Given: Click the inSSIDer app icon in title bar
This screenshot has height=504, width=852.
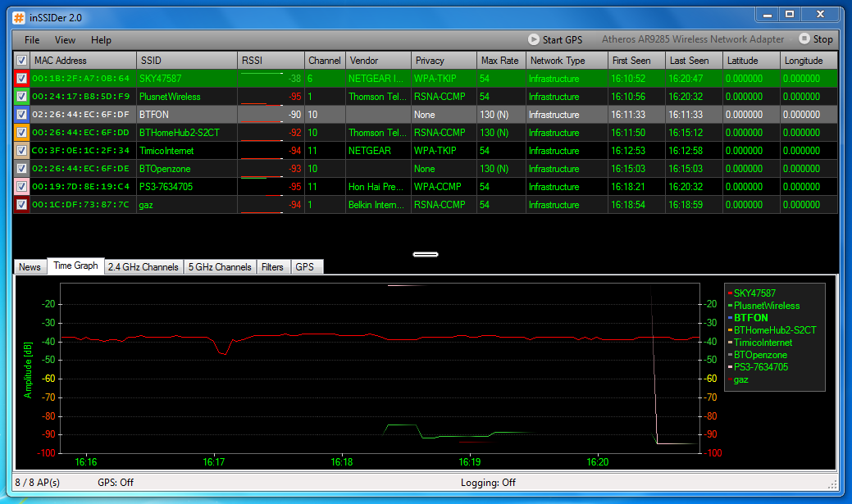Looking at the screenshot, I should (19, 18).
